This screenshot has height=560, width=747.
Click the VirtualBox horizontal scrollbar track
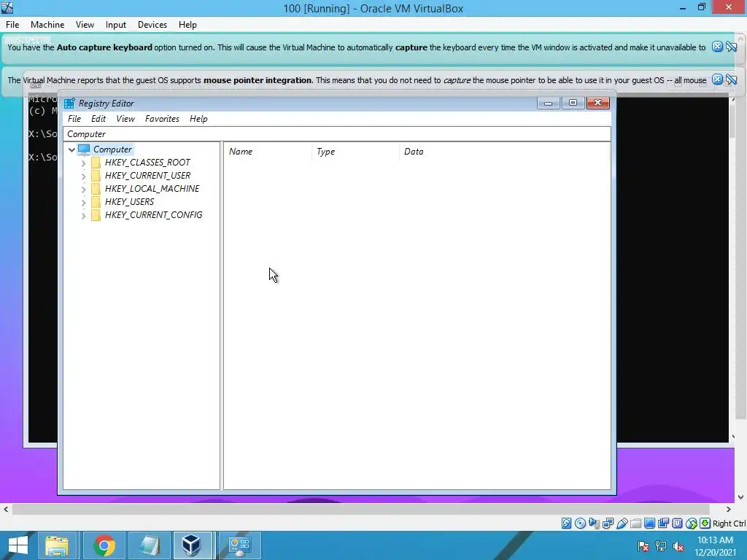[x=360, y=509]
